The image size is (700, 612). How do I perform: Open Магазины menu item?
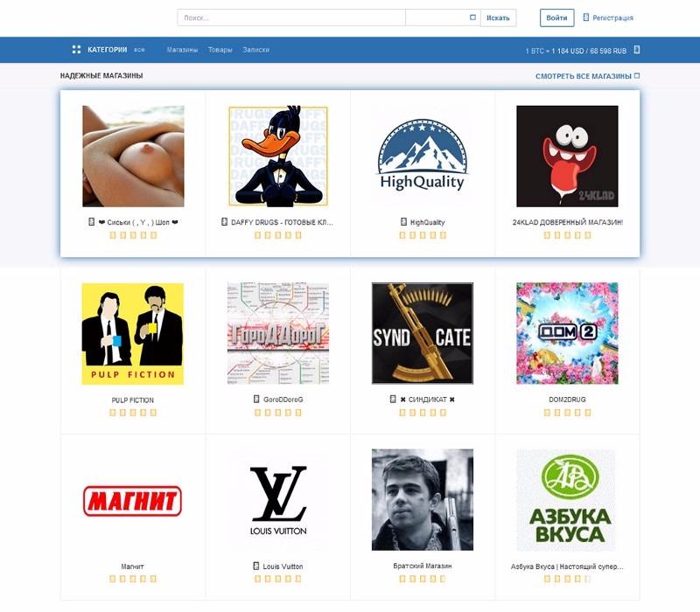(182, 50)
